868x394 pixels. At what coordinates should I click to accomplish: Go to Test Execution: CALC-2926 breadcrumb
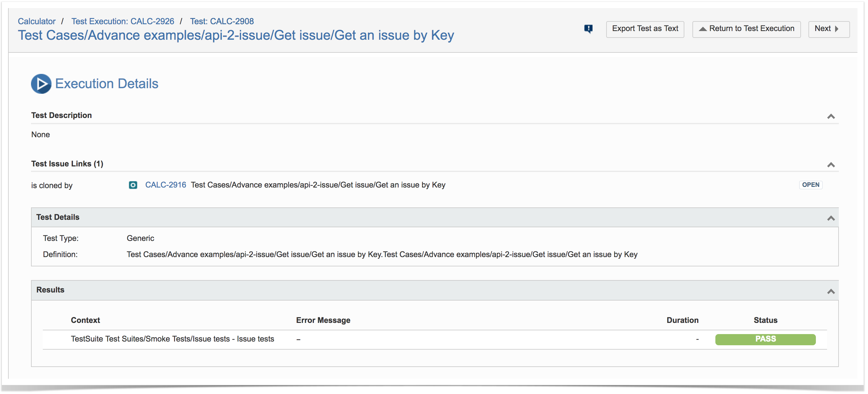123,21
